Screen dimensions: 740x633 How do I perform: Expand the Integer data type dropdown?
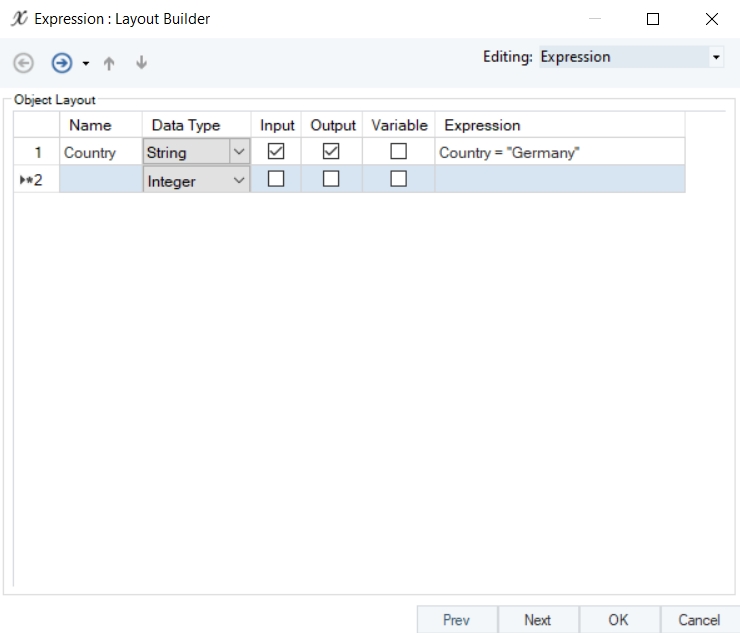pyautogui.click(x=239, y=181)
